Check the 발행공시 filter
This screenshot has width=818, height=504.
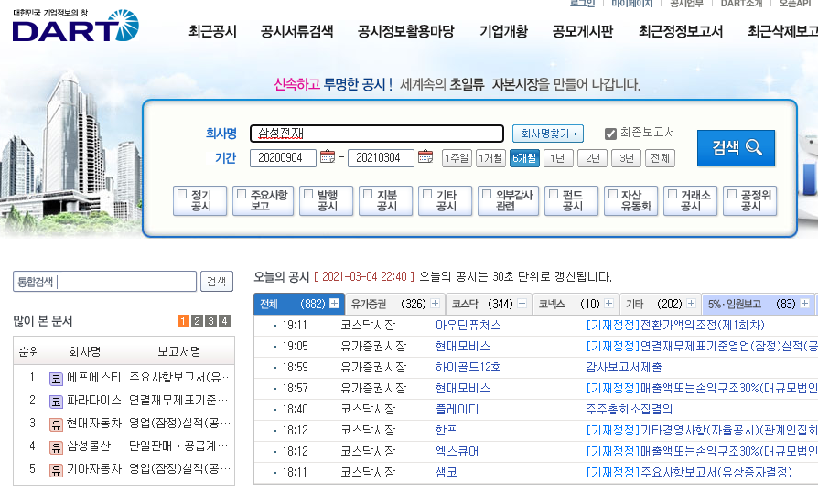(308, 194)
